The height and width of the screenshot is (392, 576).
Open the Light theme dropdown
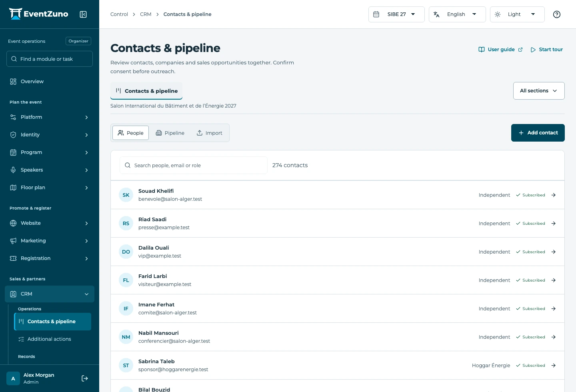[x=517, y=14]
